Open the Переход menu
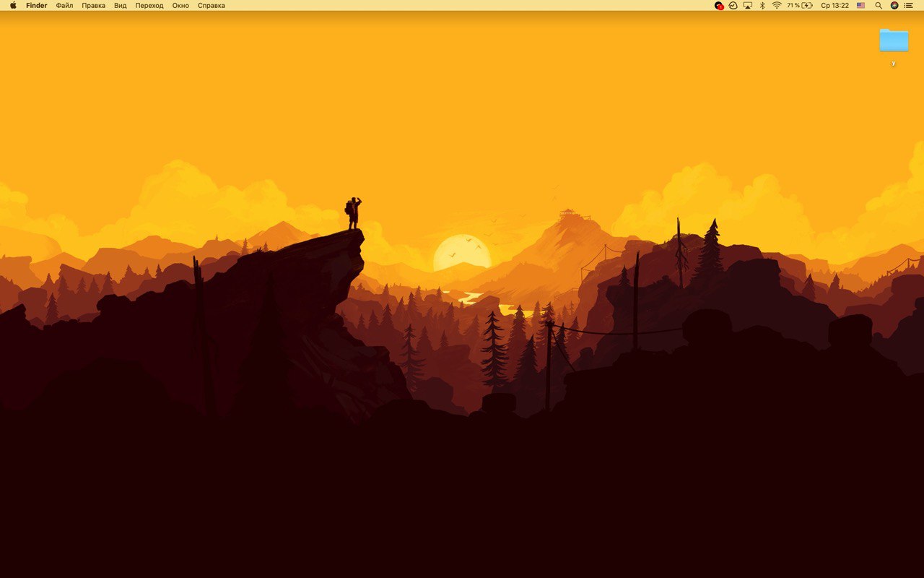The width and height of the screenshot is (924, 578). pyautogui.click(x=149, y=5)
